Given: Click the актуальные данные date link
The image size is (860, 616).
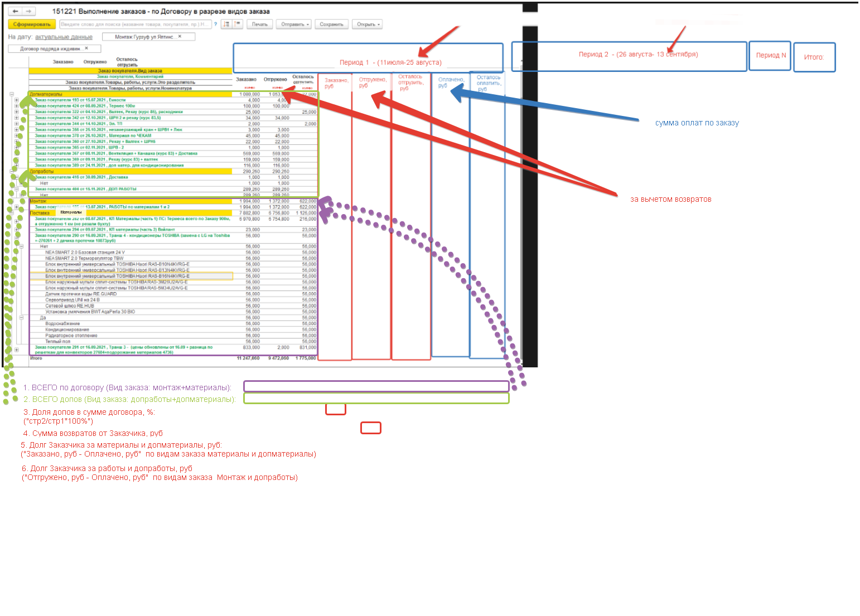Looking at the screenshot, I should (64, 37).
